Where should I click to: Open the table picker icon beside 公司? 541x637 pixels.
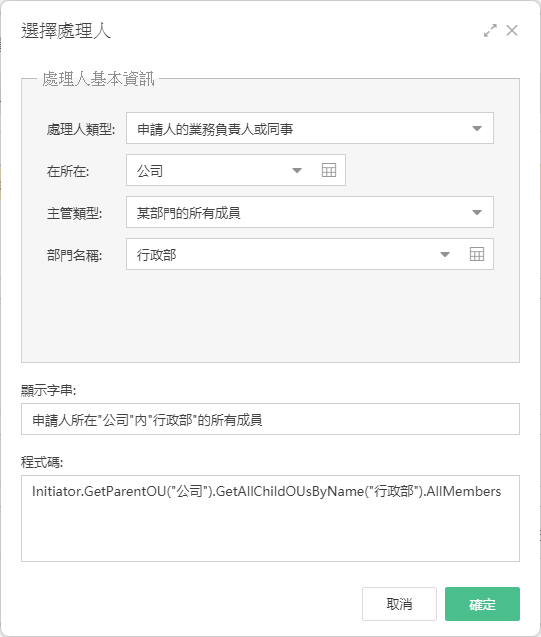[329, 170]
